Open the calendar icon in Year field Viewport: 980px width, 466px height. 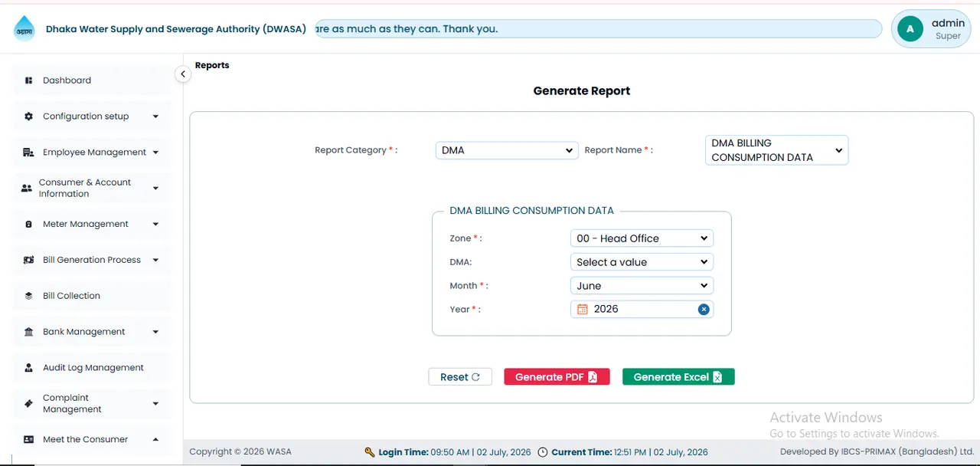pyautogui.click(x=582, y=309)
